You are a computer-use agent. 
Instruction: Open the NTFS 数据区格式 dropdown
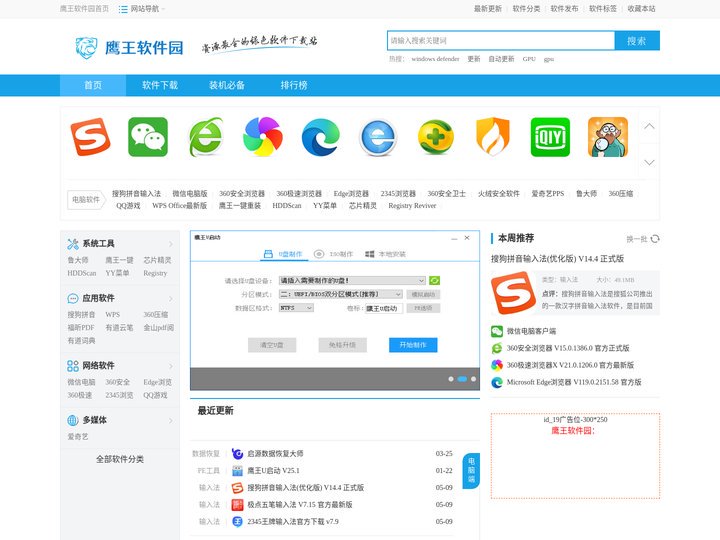297,308
